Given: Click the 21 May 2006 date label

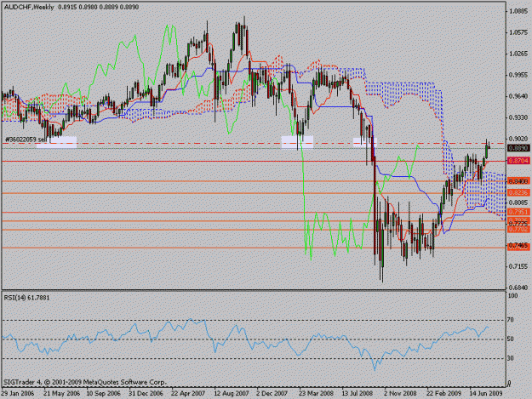Looking at the screenshot, I should [x=61, y=394].
